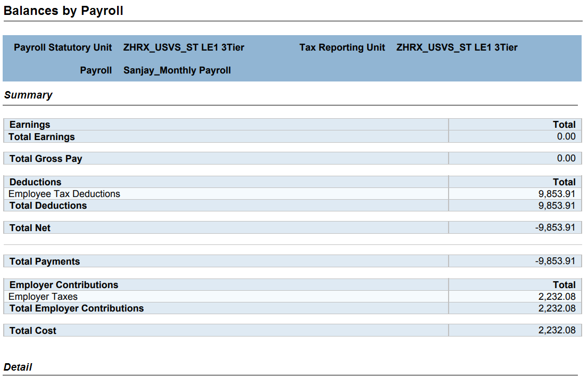The image size is (588, 385).
Task: Click the Employer Taxes row
Action: pyautogui.click(x=293, y=297)
